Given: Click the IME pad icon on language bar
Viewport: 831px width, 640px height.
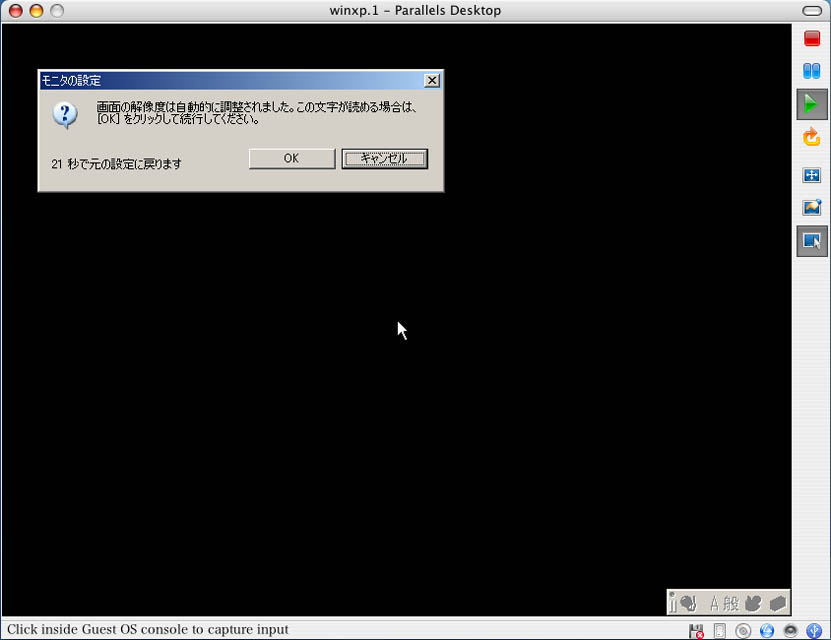Looking at the screenshot, I should pos(753,603).
